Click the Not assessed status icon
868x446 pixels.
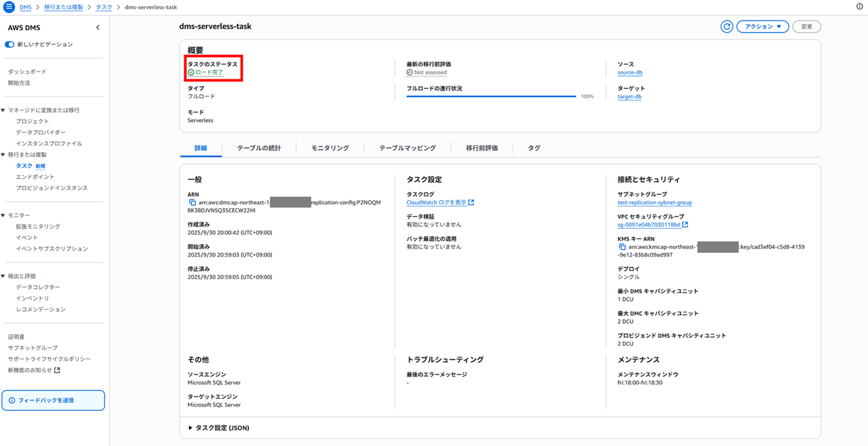(x=410, y=73)
